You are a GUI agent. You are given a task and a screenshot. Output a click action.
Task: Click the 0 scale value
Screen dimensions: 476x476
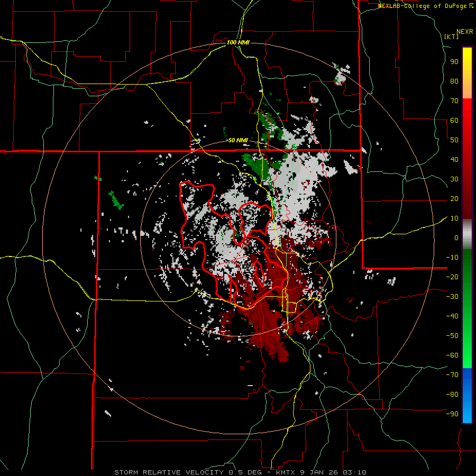pyautogui.click(x=456, y=238)
